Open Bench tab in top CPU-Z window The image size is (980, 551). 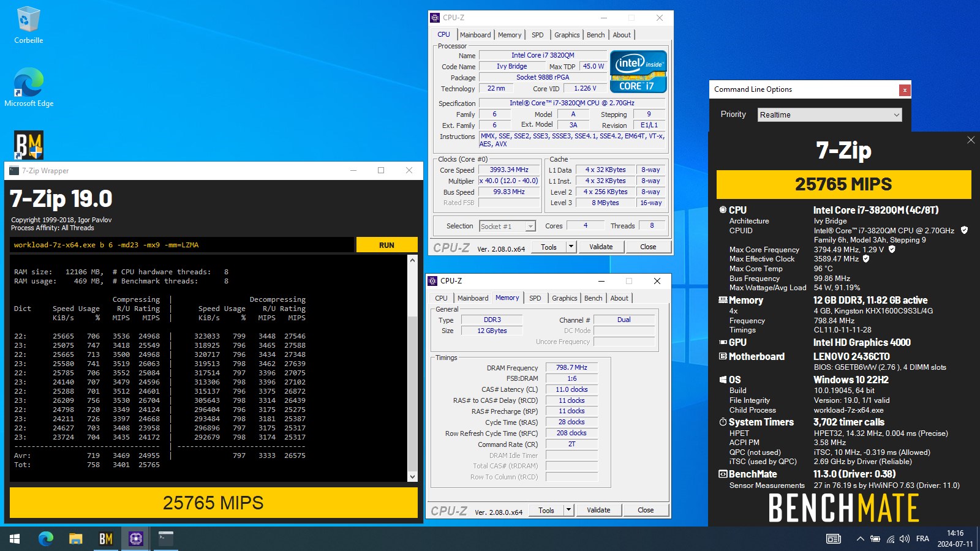(x=595, y=35)
